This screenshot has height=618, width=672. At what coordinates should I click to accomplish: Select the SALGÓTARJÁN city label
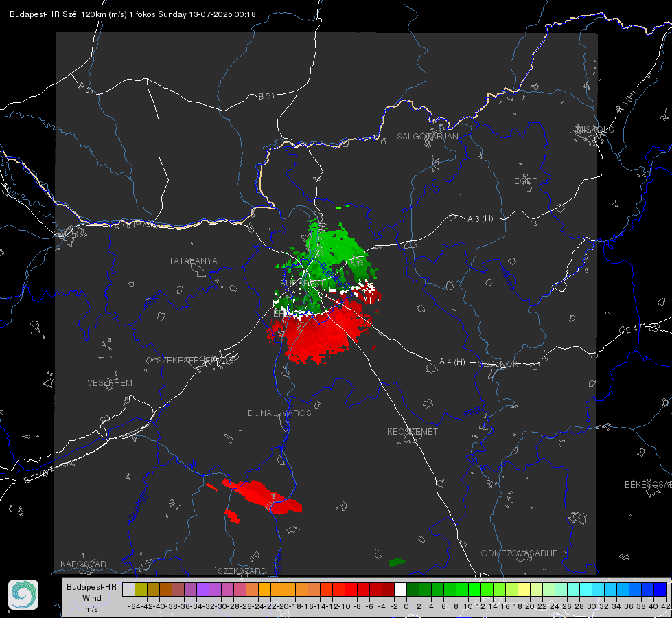pyautogui.click(x=427, y=137)
